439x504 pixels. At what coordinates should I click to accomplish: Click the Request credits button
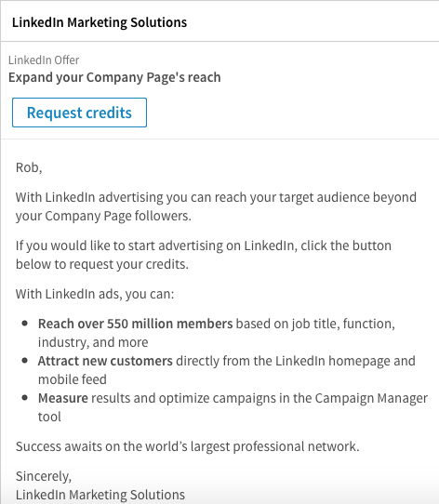point(79,113)
